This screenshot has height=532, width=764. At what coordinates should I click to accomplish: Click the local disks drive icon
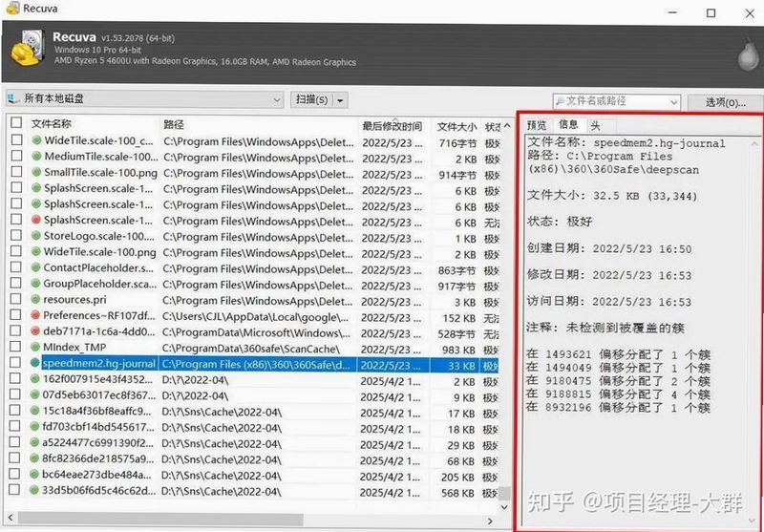click(13, 99)
